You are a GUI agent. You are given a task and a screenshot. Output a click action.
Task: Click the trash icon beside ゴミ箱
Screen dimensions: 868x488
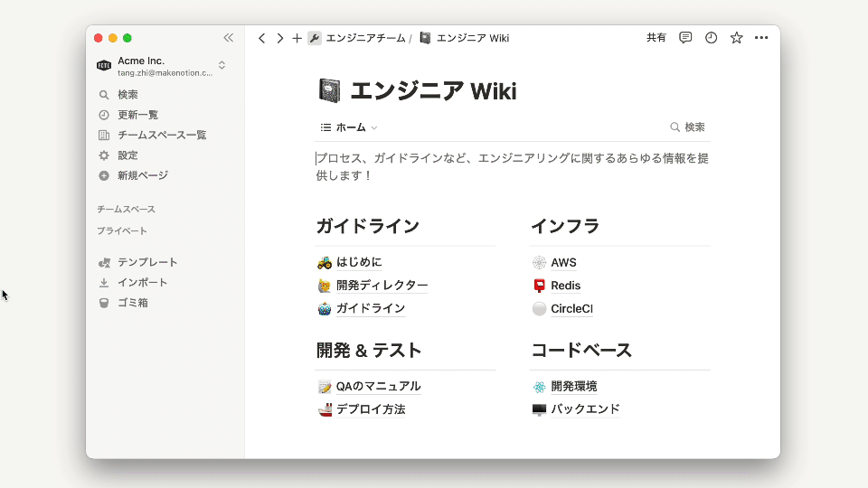coord(103,303)
